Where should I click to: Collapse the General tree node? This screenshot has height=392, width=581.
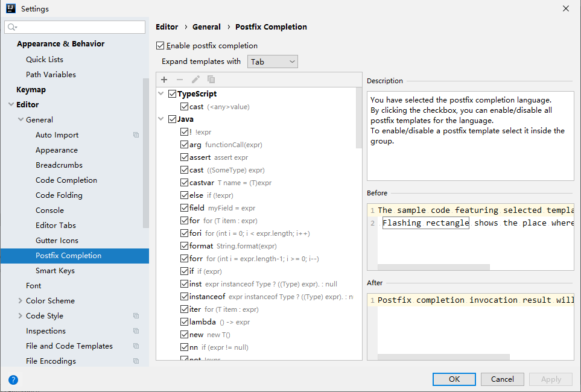click(21, 119)
